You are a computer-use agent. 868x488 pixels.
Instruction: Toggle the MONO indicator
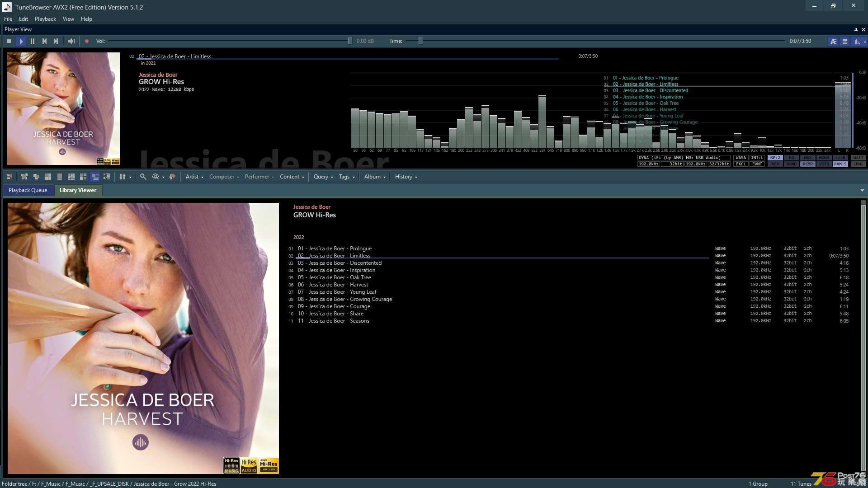824,158
